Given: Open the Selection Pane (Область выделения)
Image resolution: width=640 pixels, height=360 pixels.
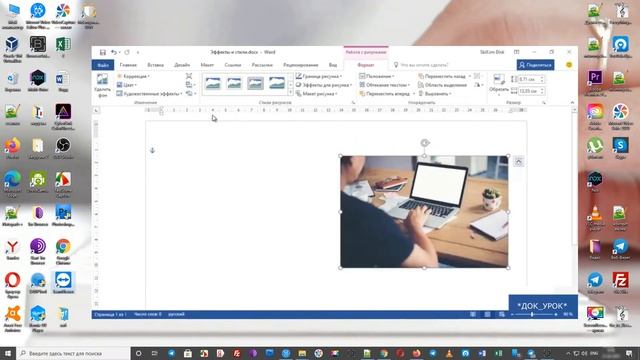Looking at the screenshot, I should point(442,85).
